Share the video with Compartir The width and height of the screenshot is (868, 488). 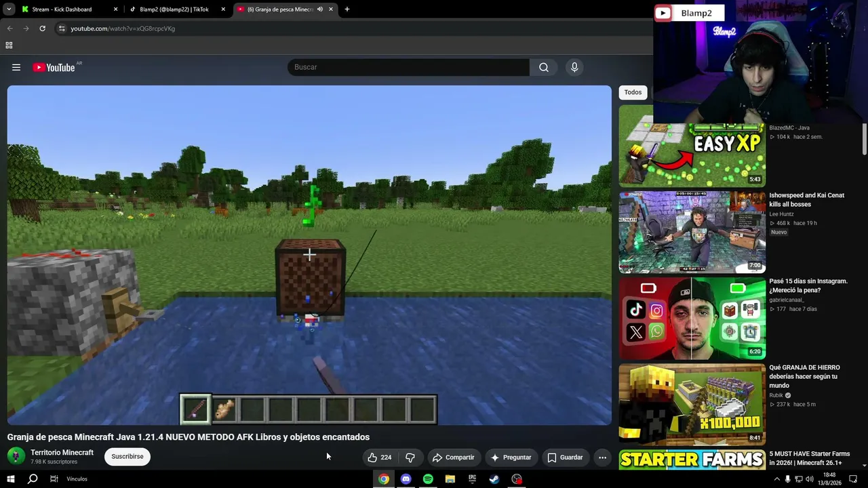454,457
